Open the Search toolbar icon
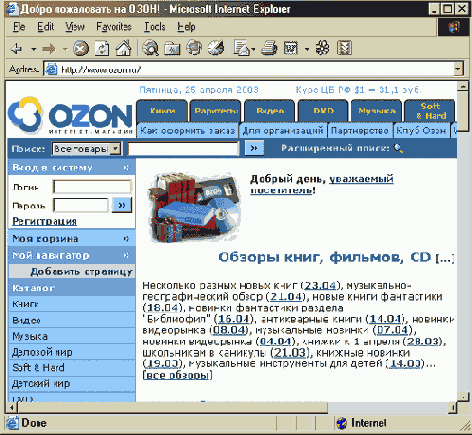Screen dimensions: 472x435 pos(151,48)
